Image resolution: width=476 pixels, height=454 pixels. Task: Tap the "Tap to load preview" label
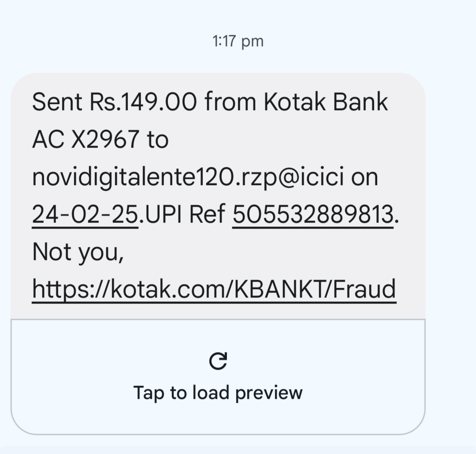pyautogui.click(x=218, y=392)
